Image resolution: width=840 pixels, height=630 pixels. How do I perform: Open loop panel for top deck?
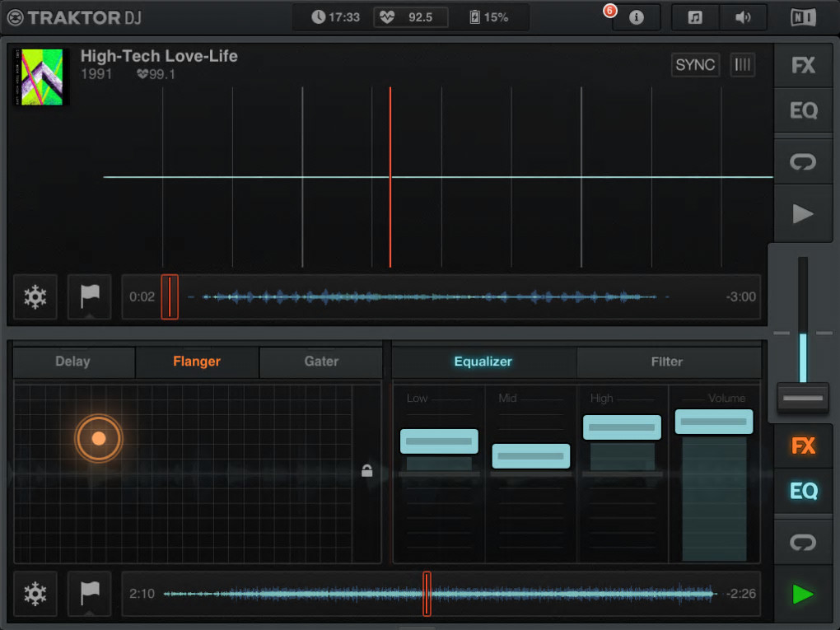pos(803,161)
